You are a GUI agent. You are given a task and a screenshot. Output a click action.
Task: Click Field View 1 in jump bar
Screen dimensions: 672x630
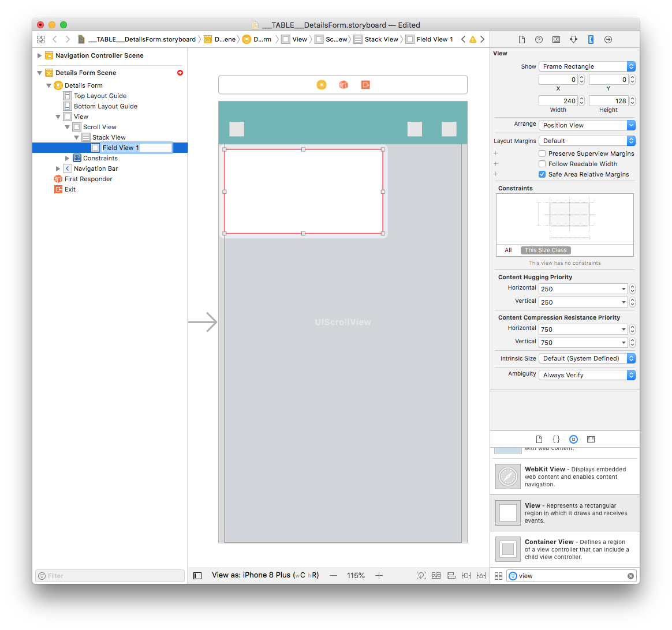click(x=430, y=39)
